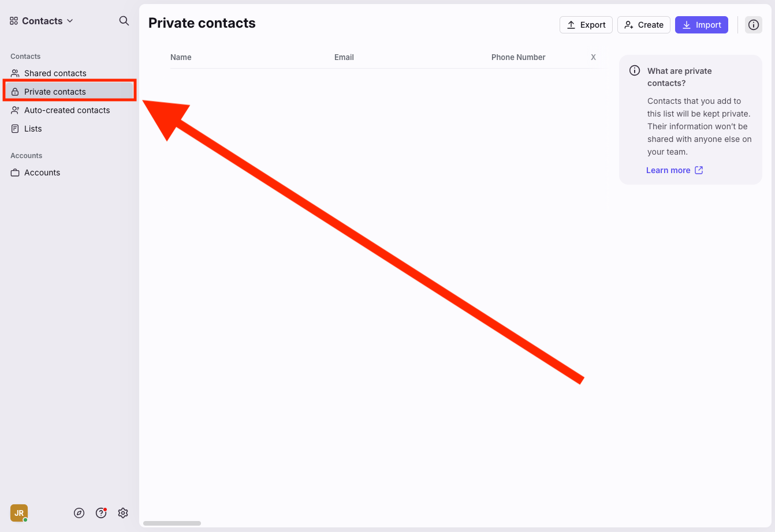Click the Create contact button

pos(643,25)
